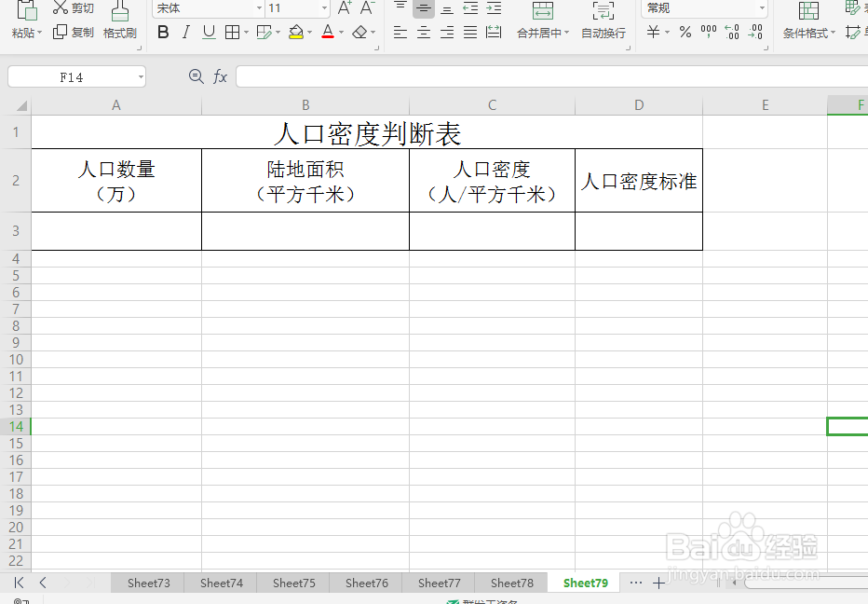Click the decrease indent icon
Viewport: 868px width, 604px height.
pyautogui.click(x=470, y=7)
